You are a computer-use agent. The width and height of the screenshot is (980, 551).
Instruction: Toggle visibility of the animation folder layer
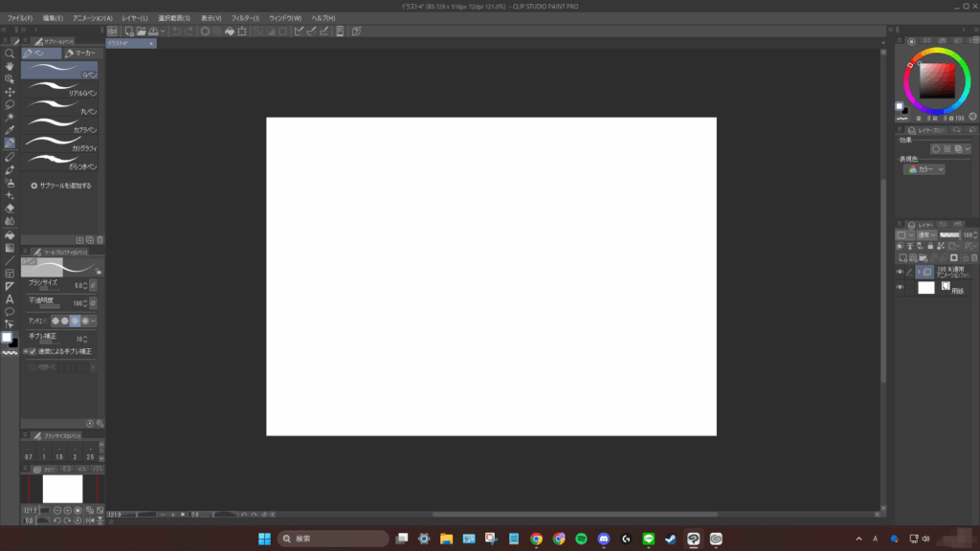pos(900,272)
